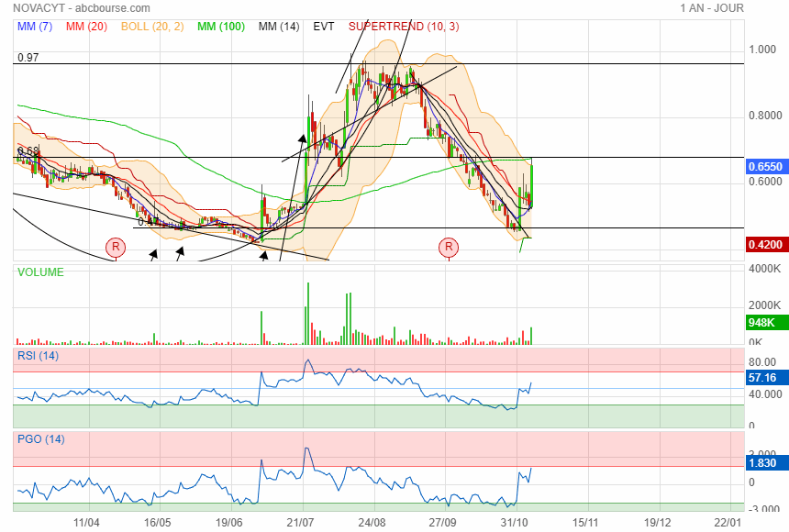Click the 80.00 RSI axis label
This screenshot has width=789, height=532.
tap(762, 362)
